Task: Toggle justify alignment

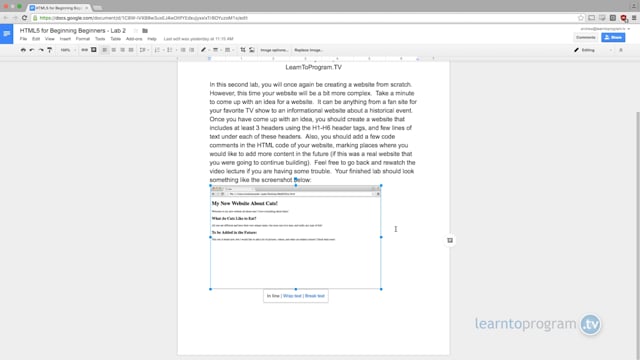Action: (131, 50)
